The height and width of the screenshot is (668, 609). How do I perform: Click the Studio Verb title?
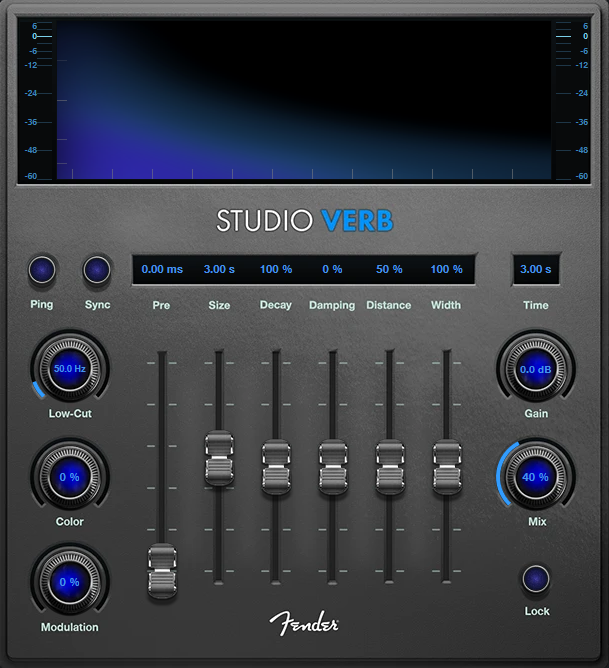tap(304, 220)
